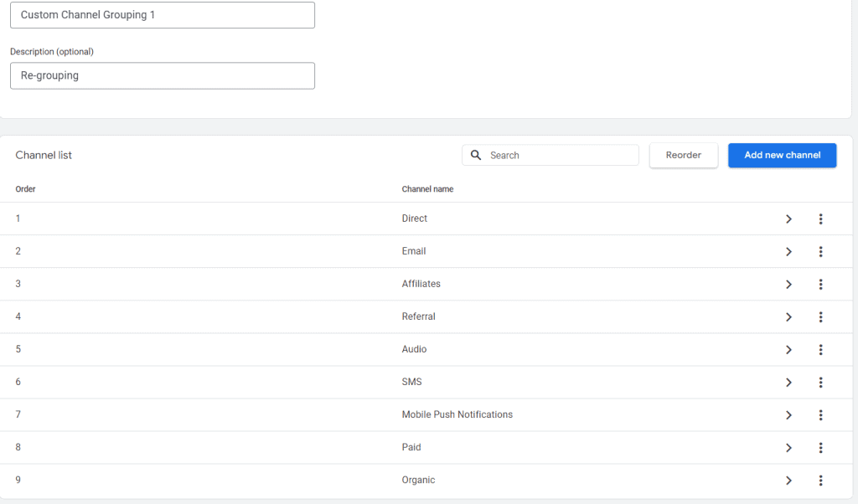Screen dimensions: 858x504
Task: Click the Reorder button
Action: coord(683,155)
